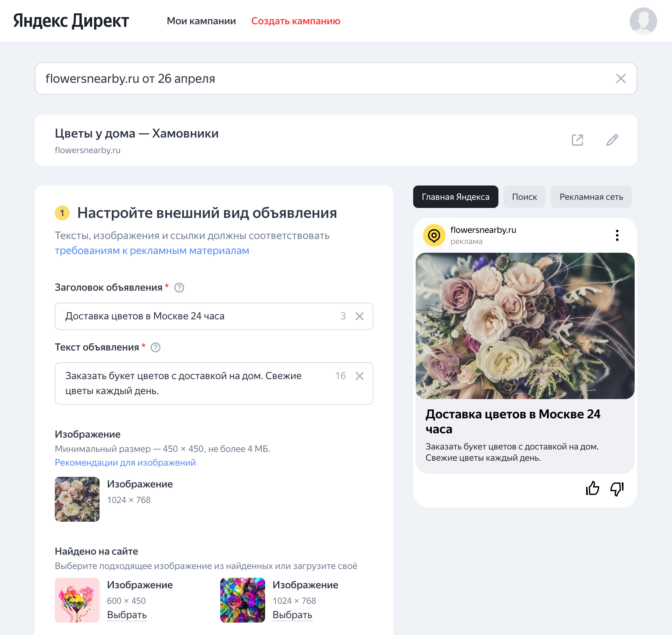Click the pencil edit icon
This screenshot has height=635, width=672.
(x=612, y=140)
